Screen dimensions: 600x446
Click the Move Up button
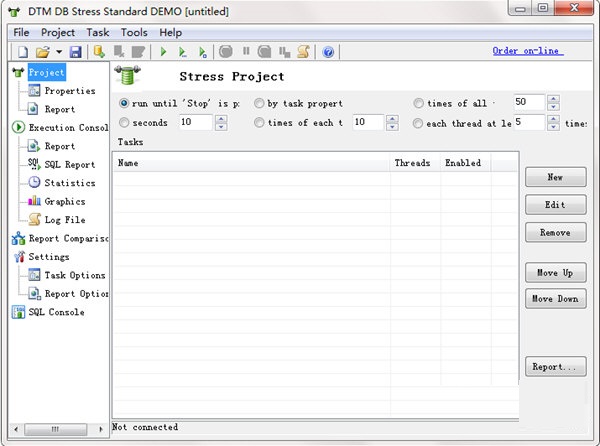coord(556,272)
